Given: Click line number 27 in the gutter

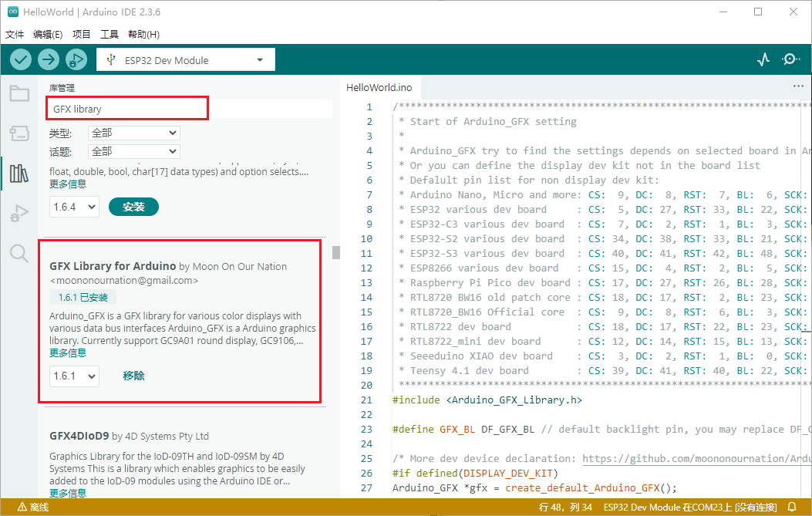Looking at the screenshot, I should click(x=366, y=487).
